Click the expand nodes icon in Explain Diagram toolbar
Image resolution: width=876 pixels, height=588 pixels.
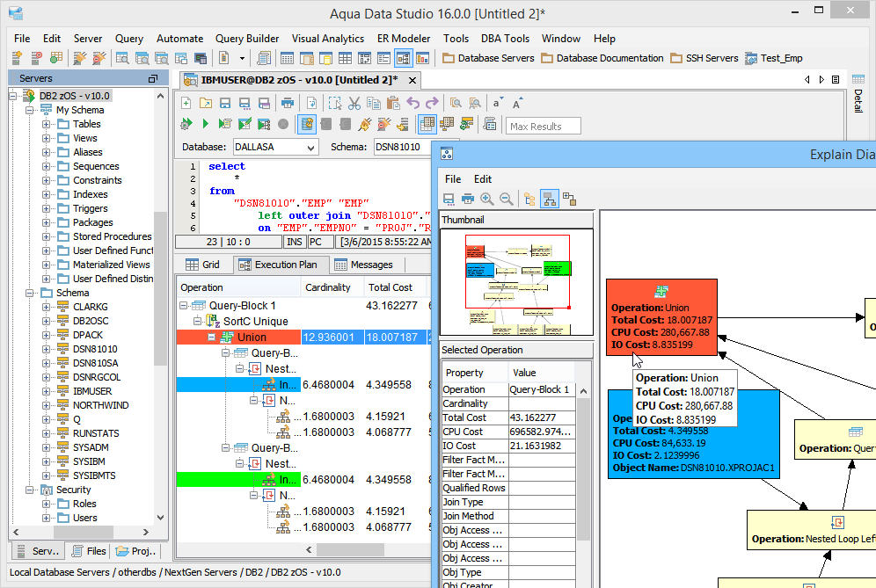pos(569,199)
